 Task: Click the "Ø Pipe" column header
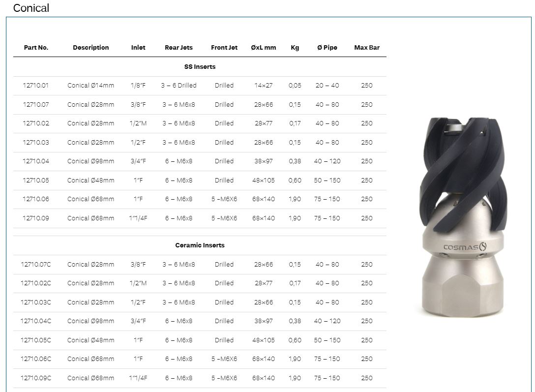(x=327, y=48)
